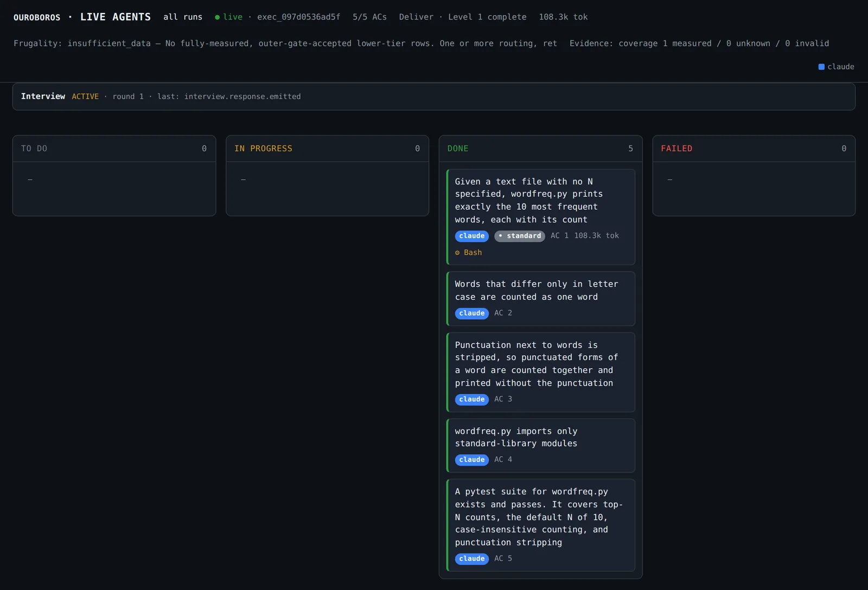Screen dimensions: 868x590
Task: Click the Frugality insufficient_data message
Action: [285, 43]
